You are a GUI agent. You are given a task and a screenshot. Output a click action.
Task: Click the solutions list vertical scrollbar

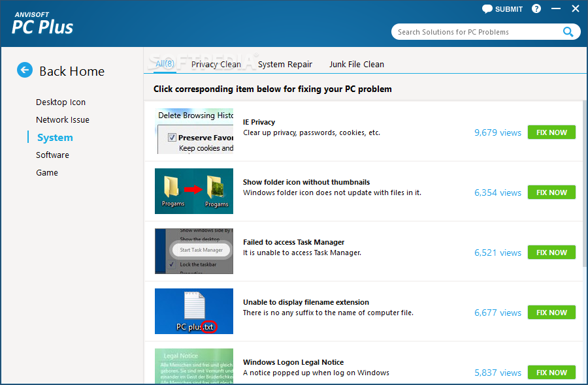tap(584, 183)
